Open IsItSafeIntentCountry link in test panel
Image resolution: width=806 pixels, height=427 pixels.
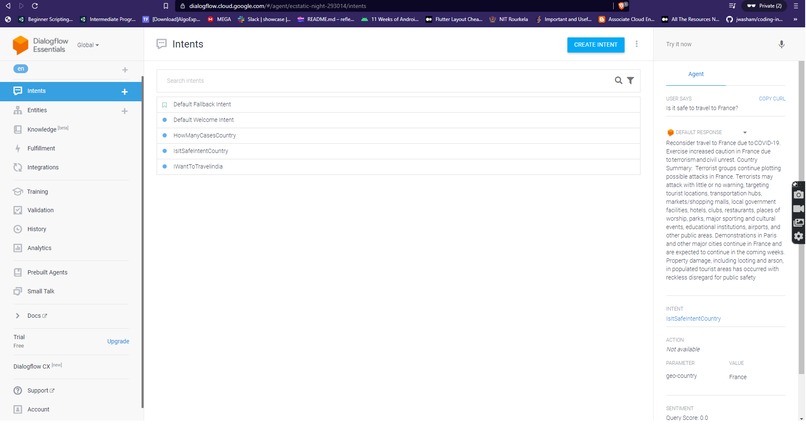point(693,319)
